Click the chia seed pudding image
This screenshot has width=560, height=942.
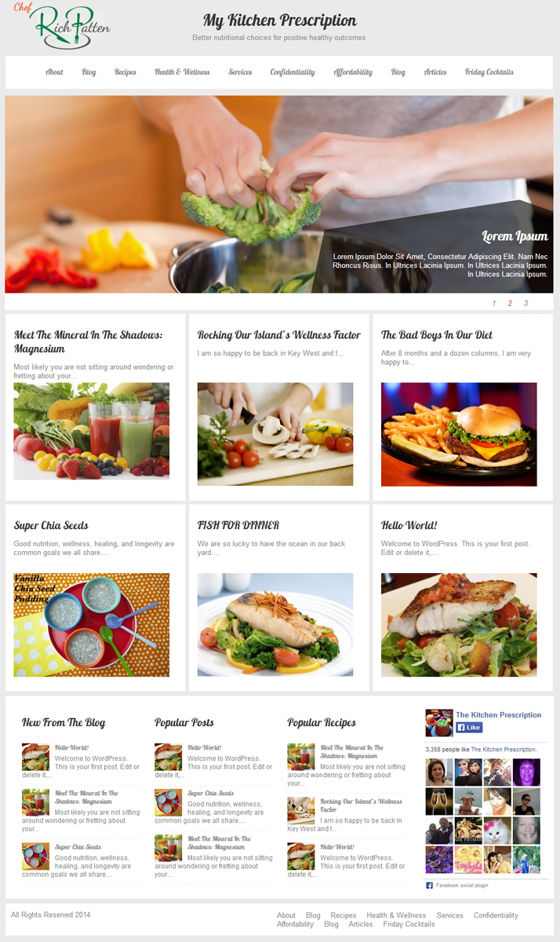91,625
